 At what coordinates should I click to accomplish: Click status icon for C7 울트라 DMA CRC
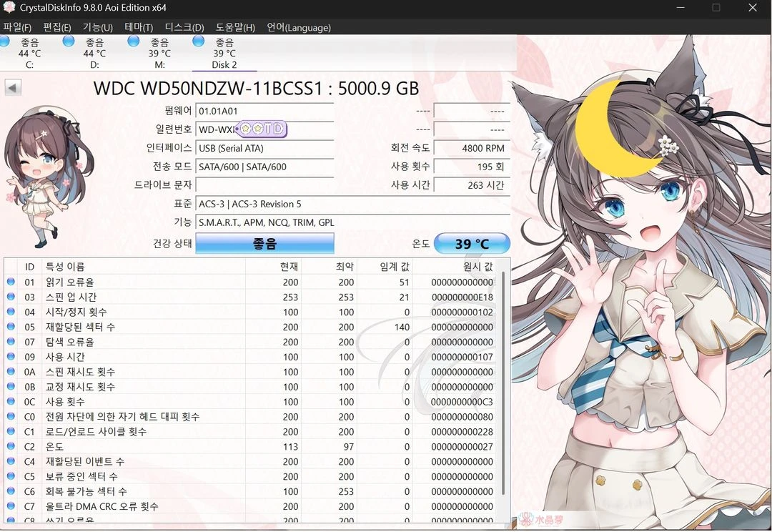coord(11,506)
